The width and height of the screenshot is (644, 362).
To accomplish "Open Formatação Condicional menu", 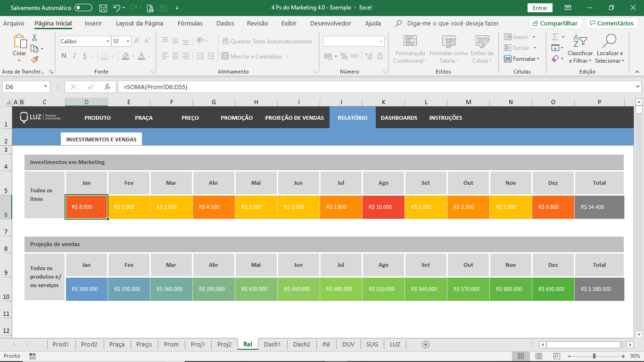I will point(410,49).
